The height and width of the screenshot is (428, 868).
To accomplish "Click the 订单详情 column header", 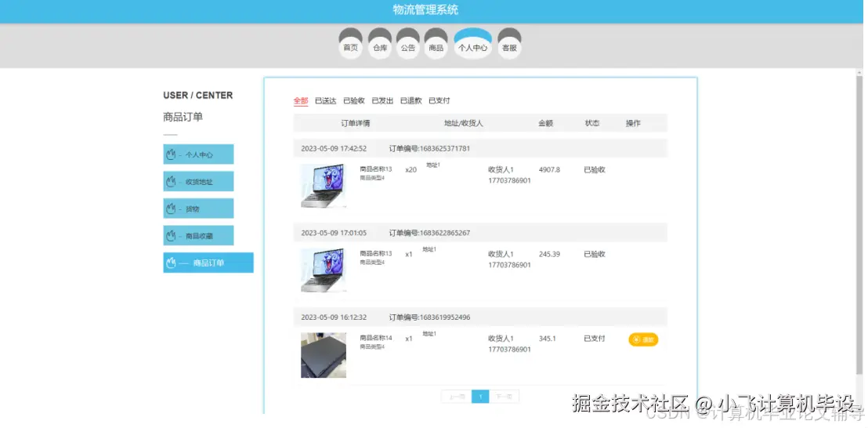I will (x=356, y=123).
